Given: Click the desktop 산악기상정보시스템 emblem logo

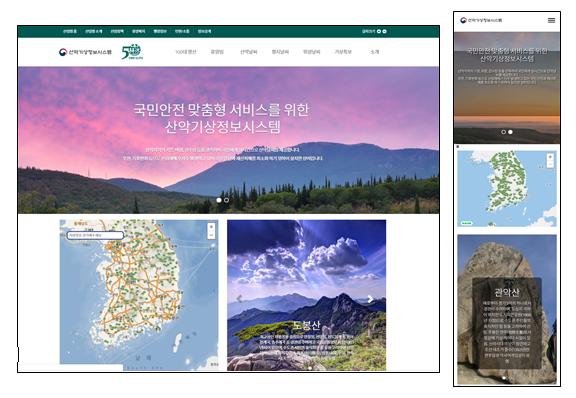Looking at the screenshot, I should [85, 52].
